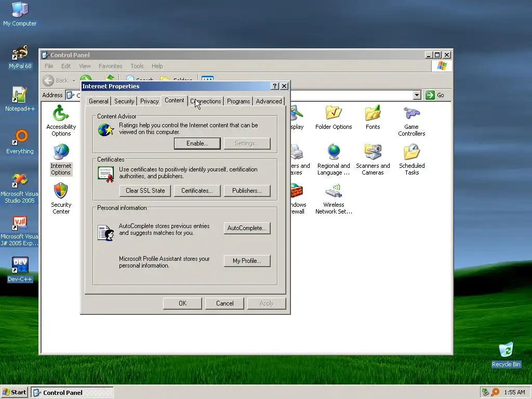Click the Control Panel taskbar button
The height and width of the screenshot is (399, 532).
point(72,393)
